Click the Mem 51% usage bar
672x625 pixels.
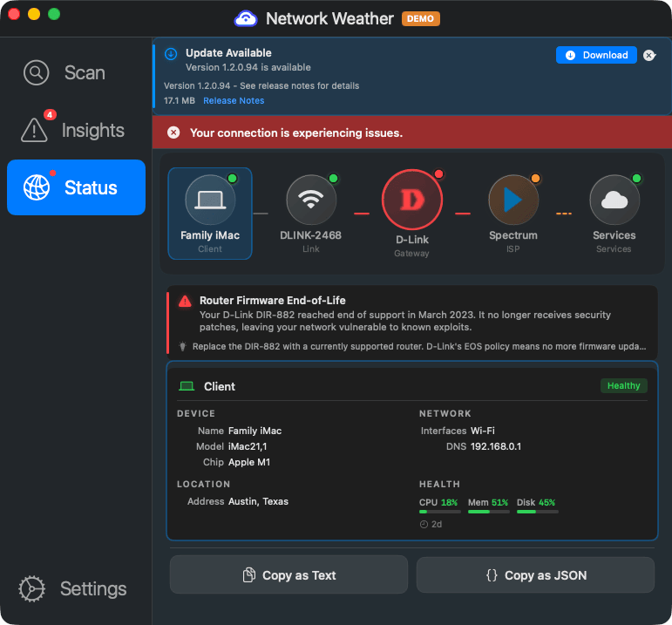(x=489, y=512)
